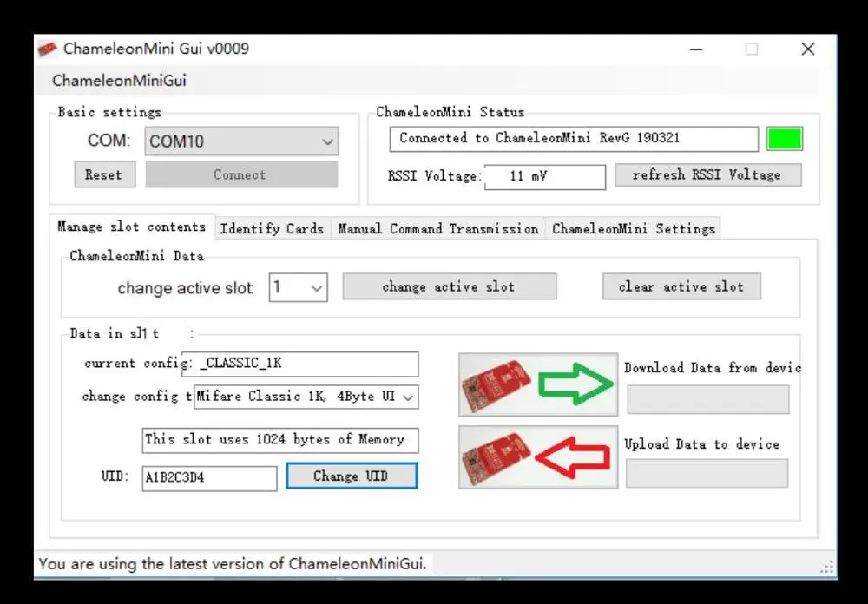Viewport: 868px width, 604px height.
Task: Click the greyed Connect button
Action: (x=241, y=175)
